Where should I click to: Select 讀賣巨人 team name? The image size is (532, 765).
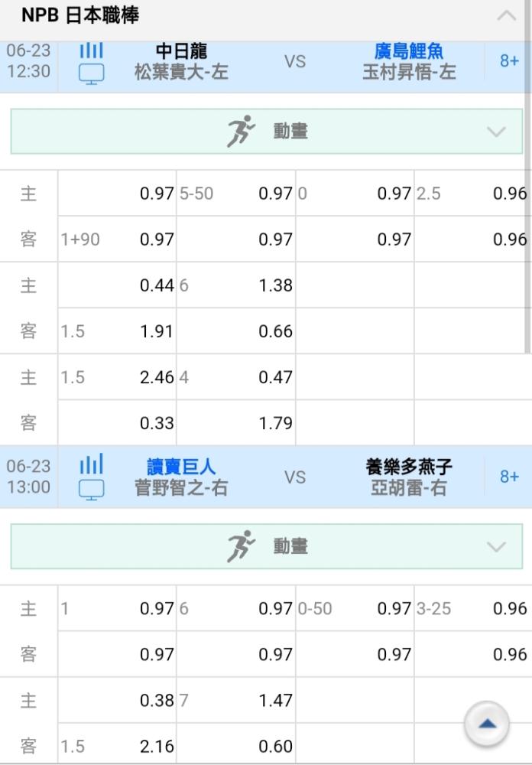(181, 467)
